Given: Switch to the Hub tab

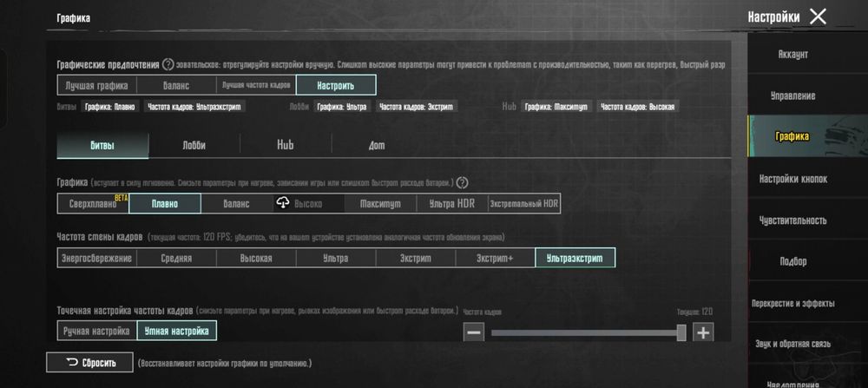Looking at the screenshot, I should [x=286, y=146].
